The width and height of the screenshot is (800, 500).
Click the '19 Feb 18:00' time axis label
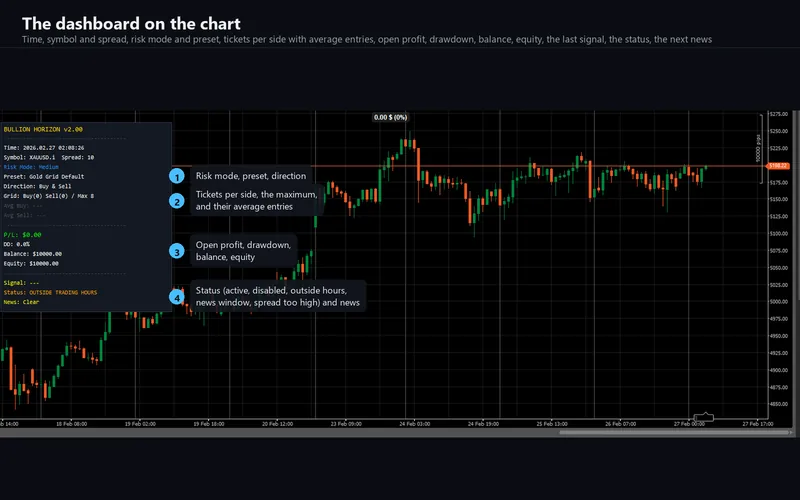pyautogui.click(x=209, y=424)
